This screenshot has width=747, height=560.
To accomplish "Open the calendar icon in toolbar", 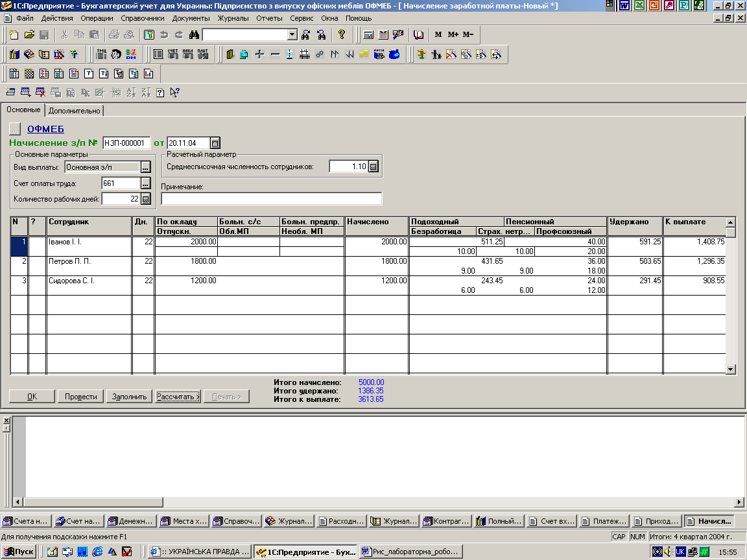I will point(383,35).
